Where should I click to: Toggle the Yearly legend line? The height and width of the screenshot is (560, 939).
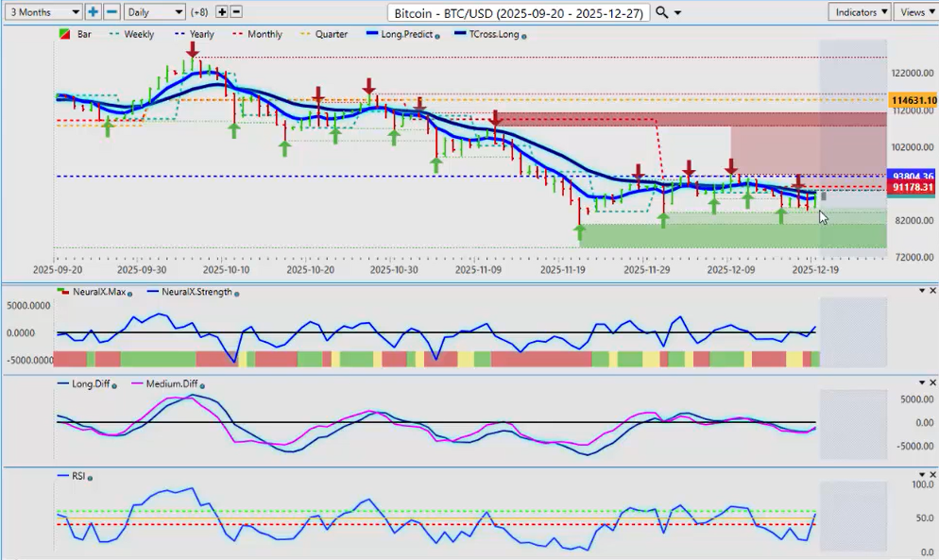click(201, 35)
